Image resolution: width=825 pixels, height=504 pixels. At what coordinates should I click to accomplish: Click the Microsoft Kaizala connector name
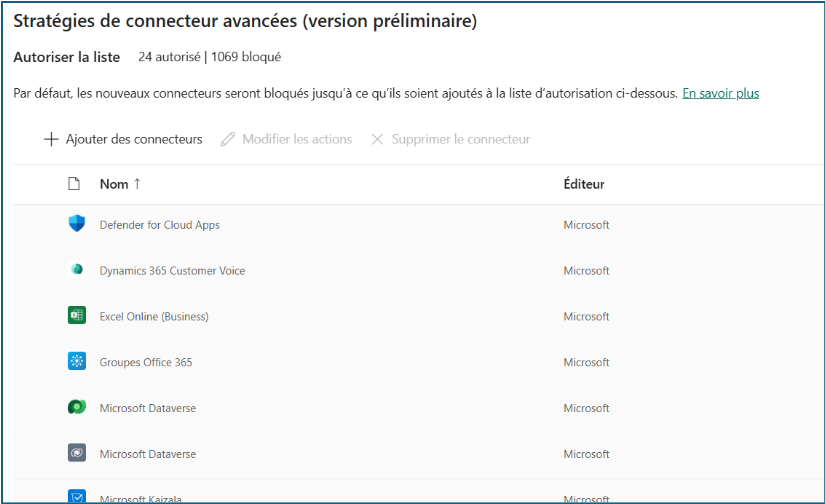pos(140,498)
